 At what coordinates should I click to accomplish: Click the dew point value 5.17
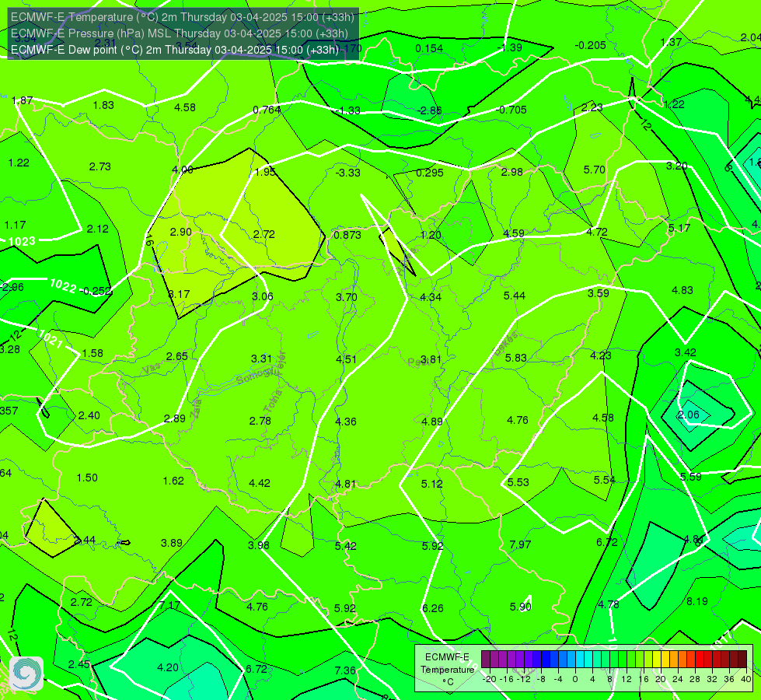[679, 228]
